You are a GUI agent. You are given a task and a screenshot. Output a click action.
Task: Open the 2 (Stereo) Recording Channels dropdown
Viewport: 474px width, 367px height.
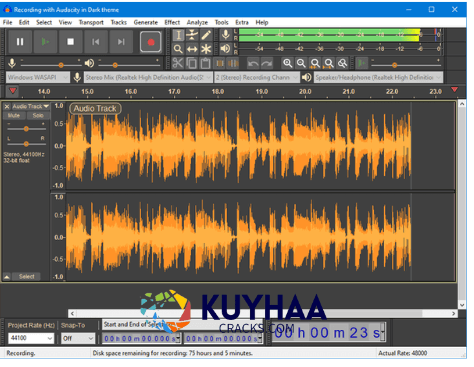(257, 77)
